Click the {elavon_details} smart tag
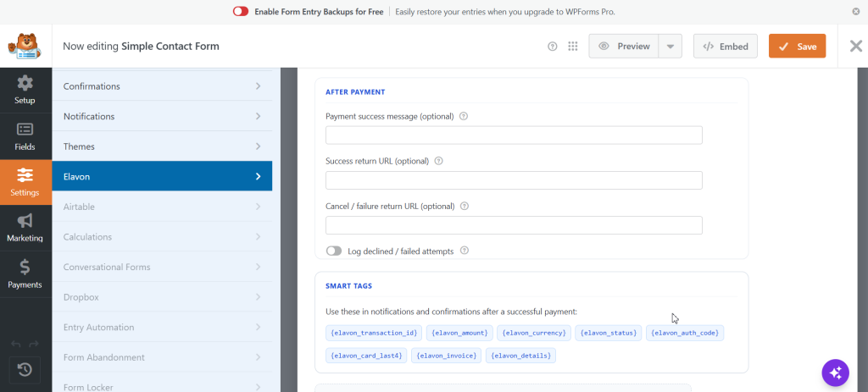Viewport: 868px width, 392px height. tap(521, 356)
